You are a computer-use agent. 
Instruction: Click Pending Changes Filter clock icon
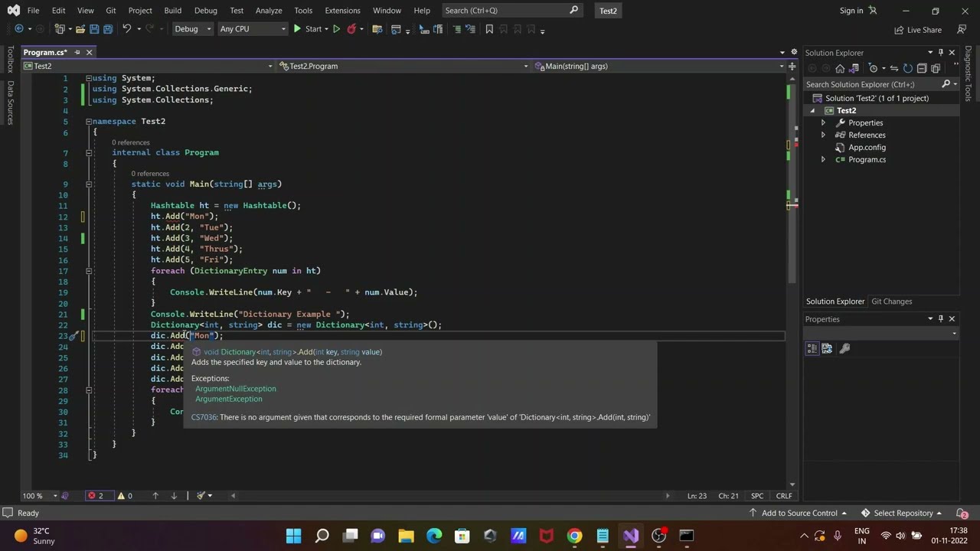click(x=874, y=68)
